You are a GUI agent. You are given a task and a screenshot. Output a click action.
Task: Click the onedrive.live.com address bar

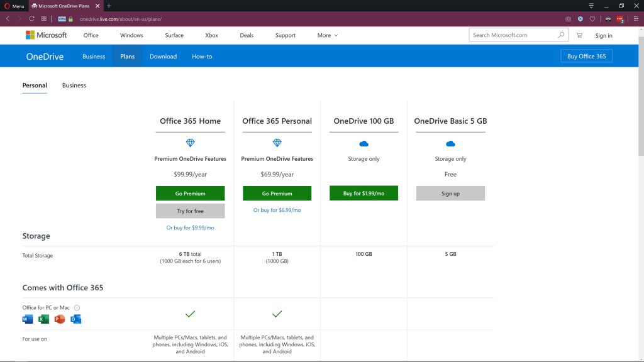(121, 19)
